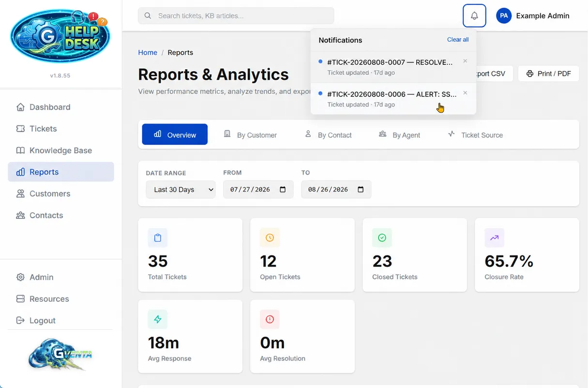Viewport: 588px width, 388px height.
Task: Select the Overview tab
Action: pos(175,134)
